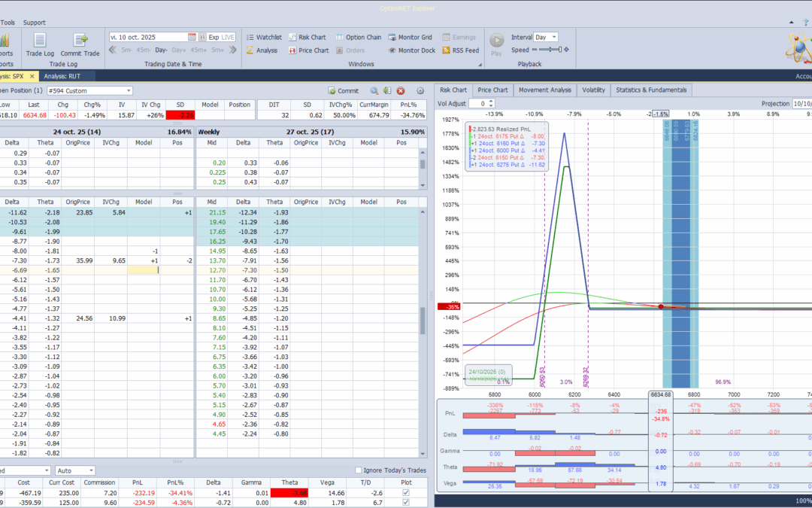Collapse the ribbon with the up arrow
This screenshot has height=508, width=812.
click(x=791, y=23)
